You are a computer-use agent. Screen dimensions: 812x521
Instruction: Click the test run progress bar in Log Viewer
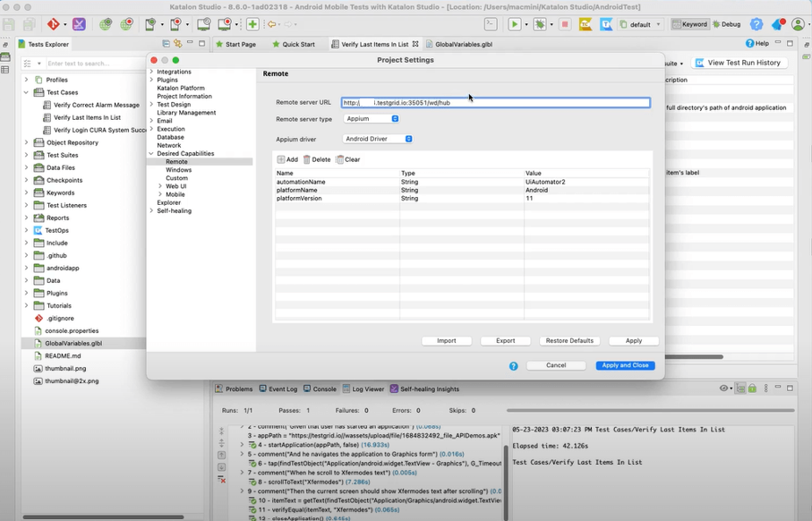(x=651, y=410)
